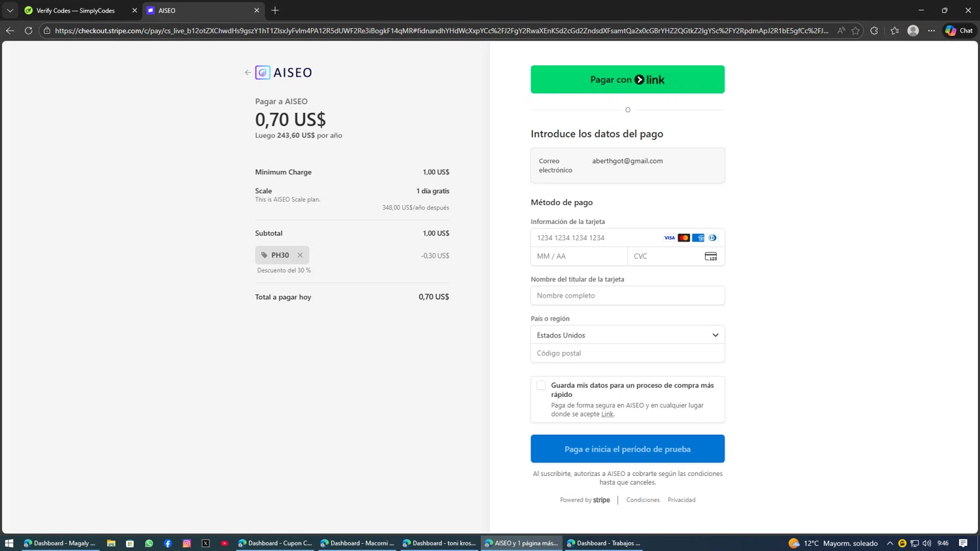
Task: Open the volume control icon
Action: pos(927,543)
